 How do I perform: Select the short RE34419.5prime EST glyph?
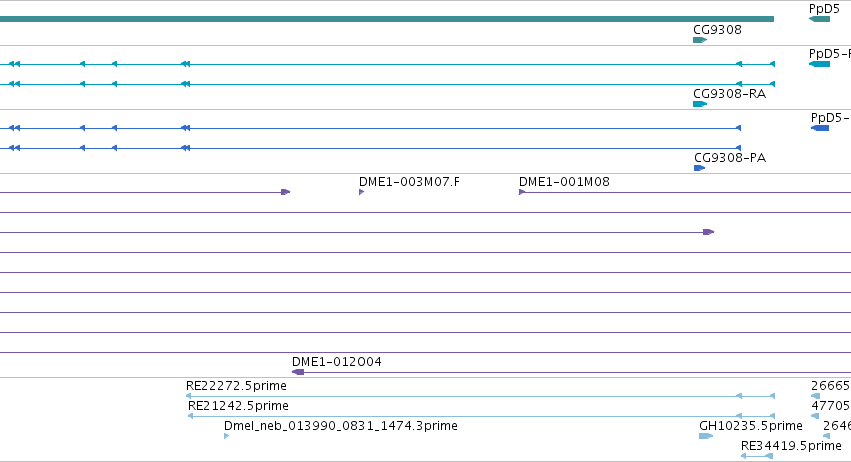[757, 456]
